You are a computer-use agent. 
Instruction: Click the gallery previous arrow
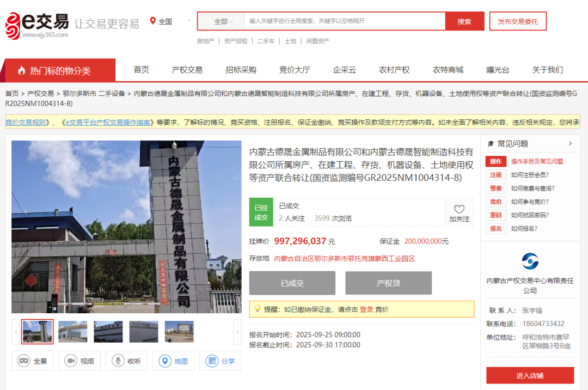[15, 332]
